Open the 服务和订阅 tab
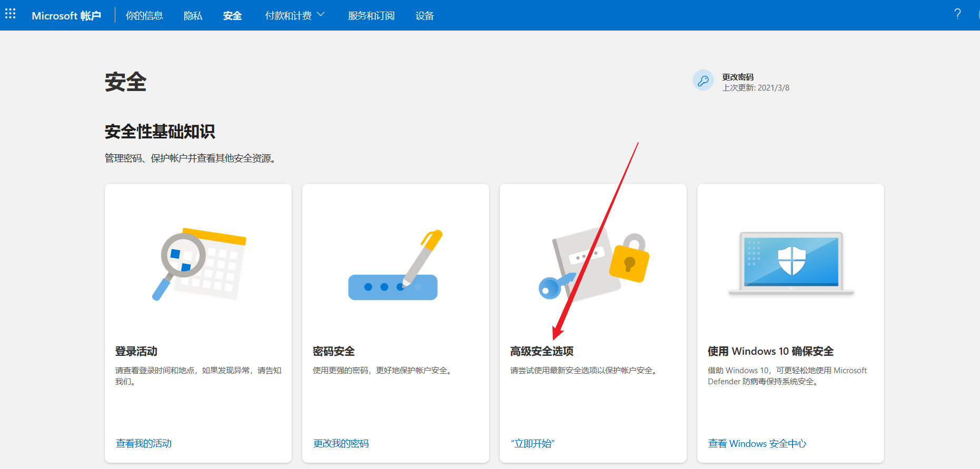The height and width of the screenshot is (469, 980). pyautogui.click(x=371, y=16)
